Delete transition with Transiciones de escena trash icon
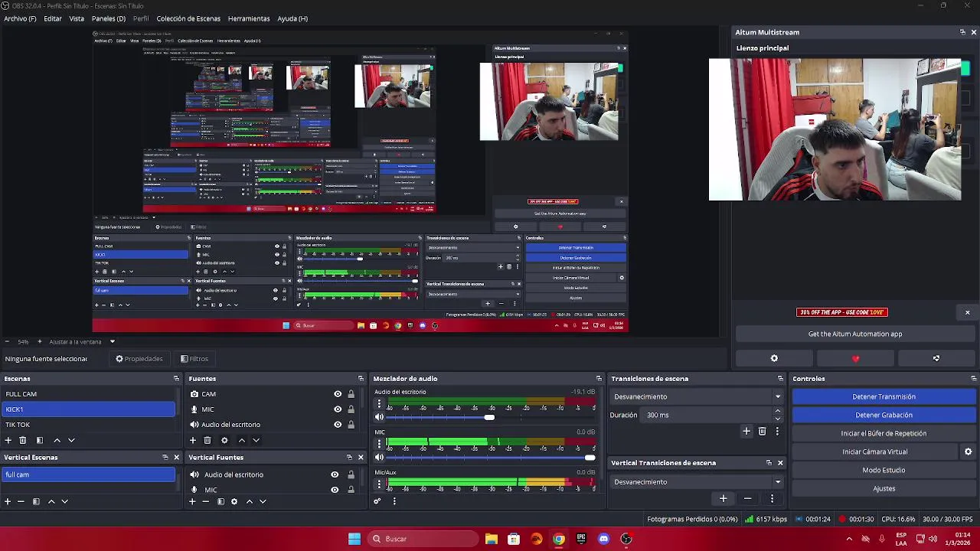Image resolution: width=980 pixels, height=551 pixels. tap(762, 432)
